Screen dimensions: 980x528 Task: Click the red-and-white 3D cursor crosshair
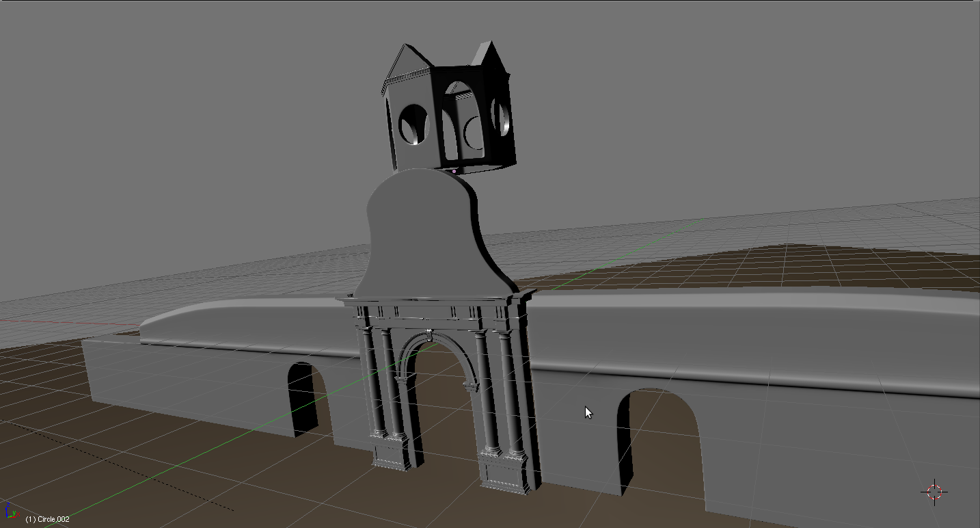(934, 491)
